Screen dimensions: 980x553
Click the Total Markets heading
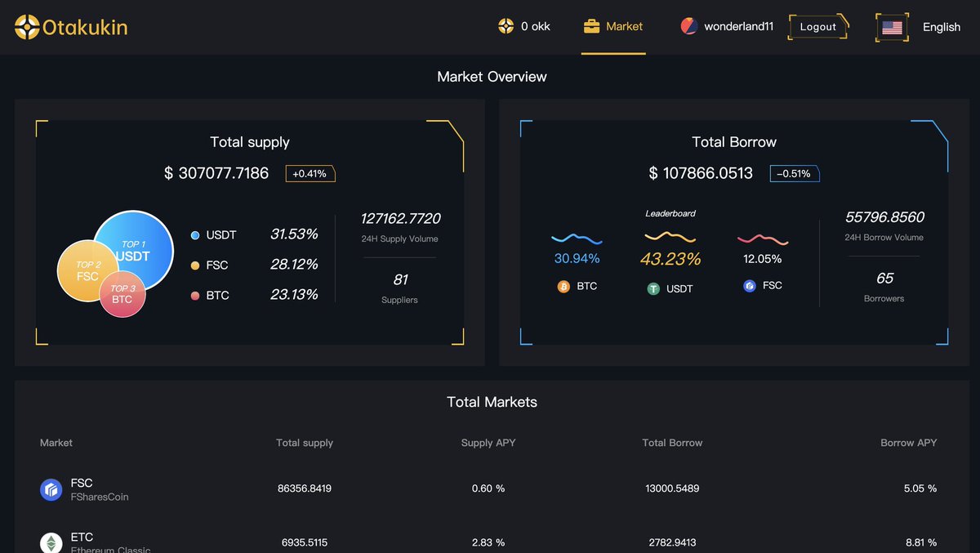(492, 402)
